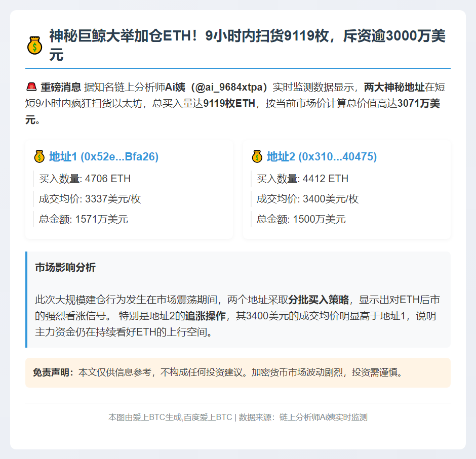Click the 市场影响分析 section heading
476x459 pixels.
65,267
